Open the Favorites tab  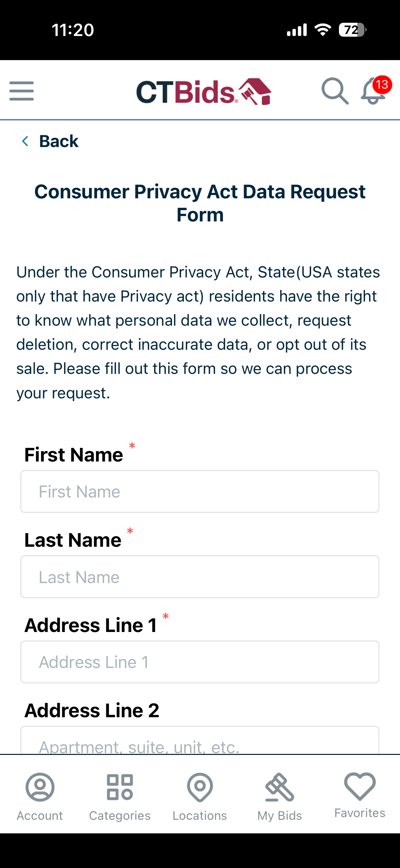(360, 795)
